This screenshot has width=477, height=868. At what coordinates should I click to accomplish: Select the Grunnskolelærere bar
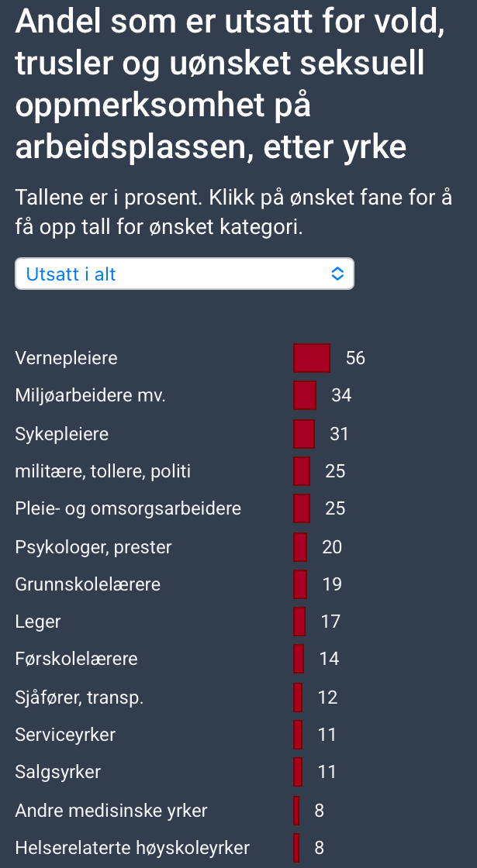[300, 584]
